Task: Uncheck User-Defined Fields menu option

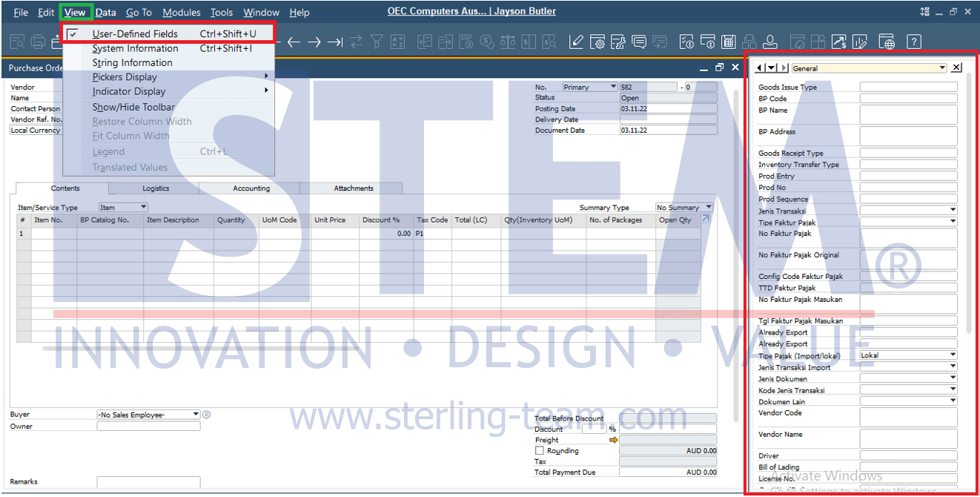Action: pos(135,33)
